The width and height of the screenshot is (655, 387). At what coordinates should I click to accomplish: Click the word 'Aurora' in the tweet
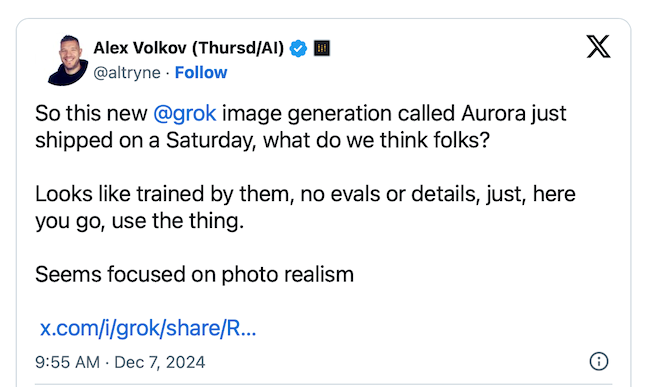point(493,113)
